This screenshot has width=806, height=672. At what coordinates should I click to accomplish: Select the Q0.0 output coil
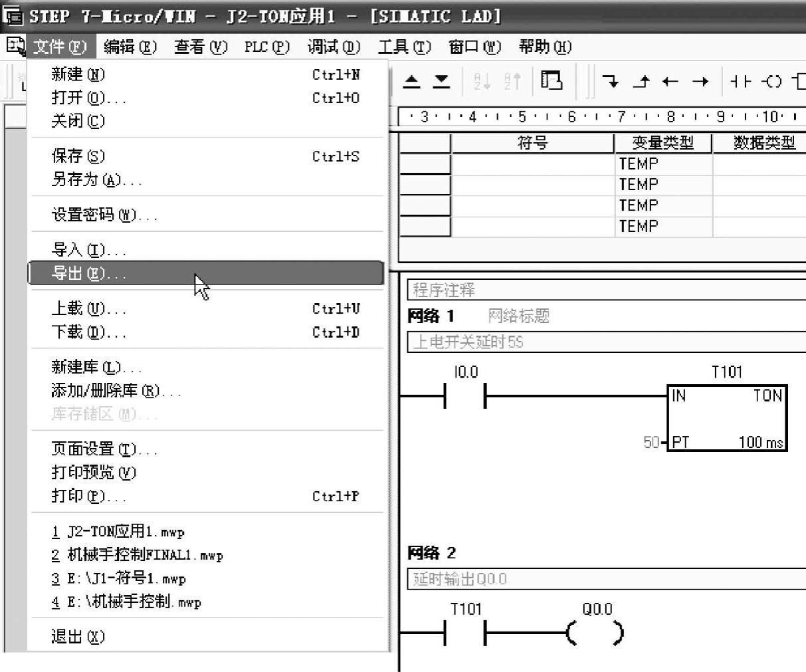coord(595,633)
